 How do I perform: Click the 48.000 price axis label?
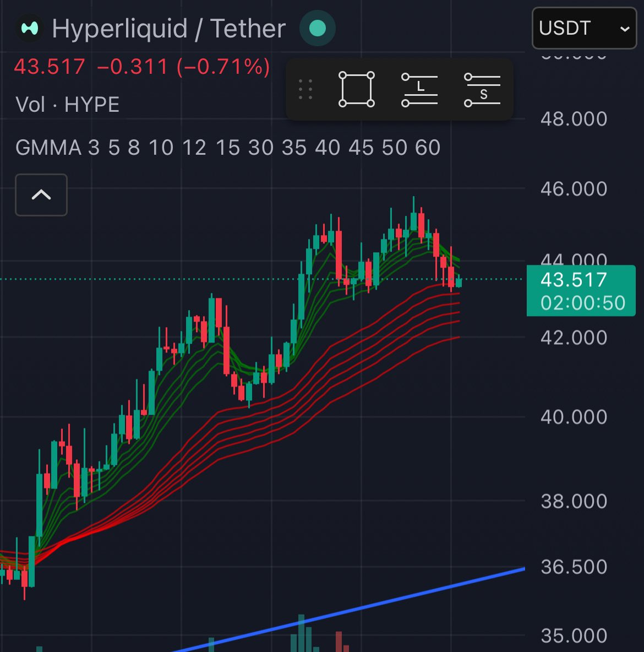tap(574, 119)
